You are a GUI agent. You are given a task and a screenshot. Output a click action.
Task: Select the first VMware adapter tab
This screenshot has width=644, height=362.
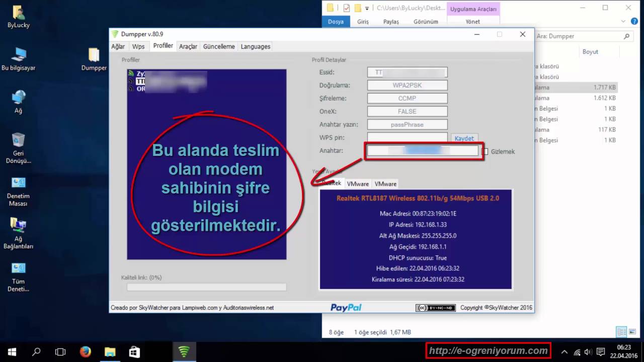(358, 184)
